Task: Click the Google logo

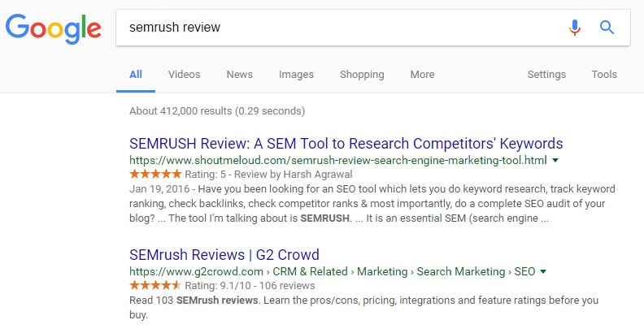Action: 54,28
